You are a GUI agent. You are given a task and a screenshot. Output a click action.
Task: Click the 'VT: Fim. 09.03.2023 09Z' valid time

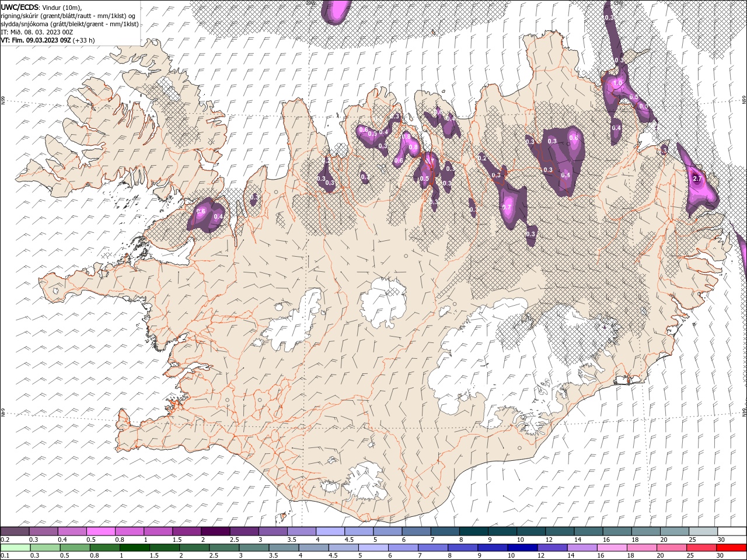(x=36, y=40)
